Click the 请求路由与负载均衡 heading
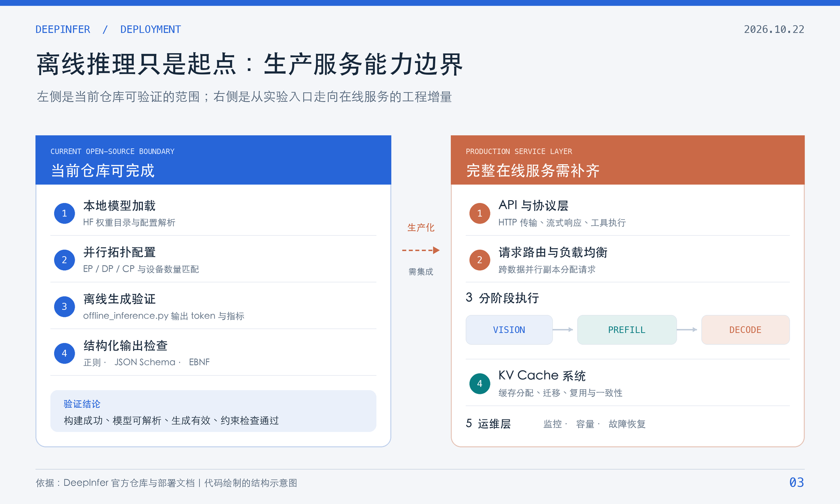 [553, 252]
